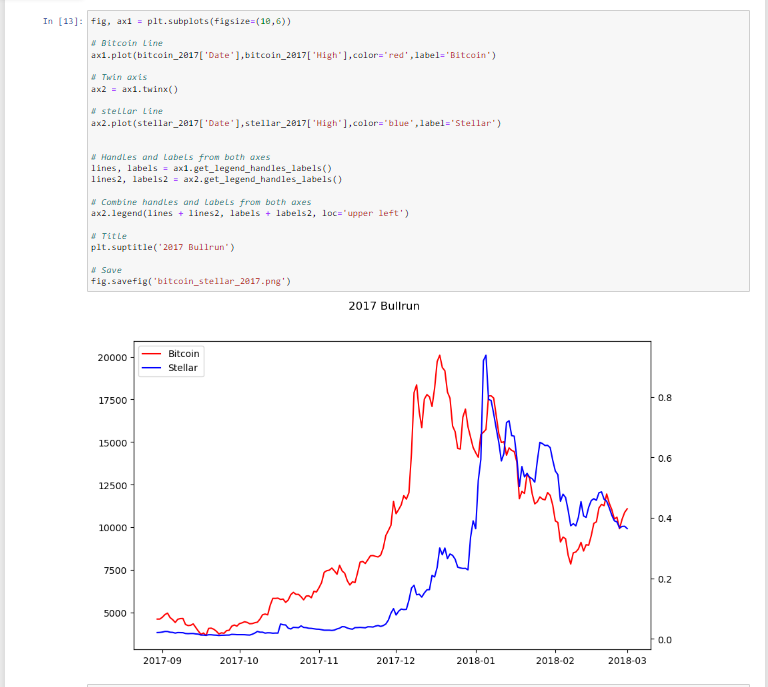
Task: Click the plt.suptitle('2017 Bullrun') line
Action: tap(163, 247)
